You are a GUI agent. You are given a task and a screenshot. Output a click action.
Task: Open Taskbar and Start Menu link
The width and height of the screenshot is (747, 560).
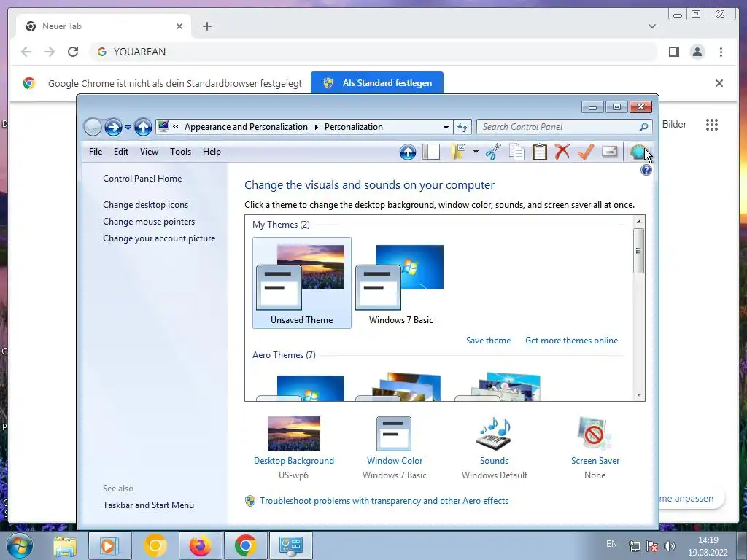(148, 505)
